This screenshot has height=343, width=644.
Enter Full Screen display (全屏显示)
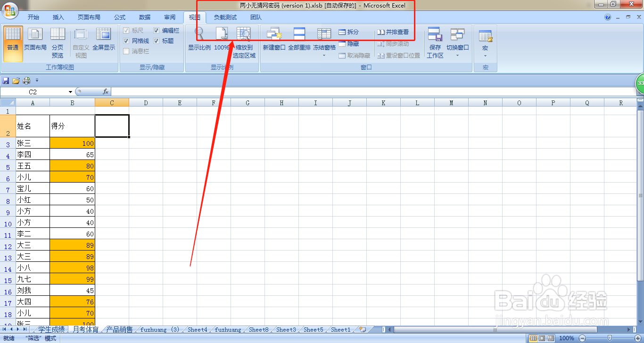104,40
